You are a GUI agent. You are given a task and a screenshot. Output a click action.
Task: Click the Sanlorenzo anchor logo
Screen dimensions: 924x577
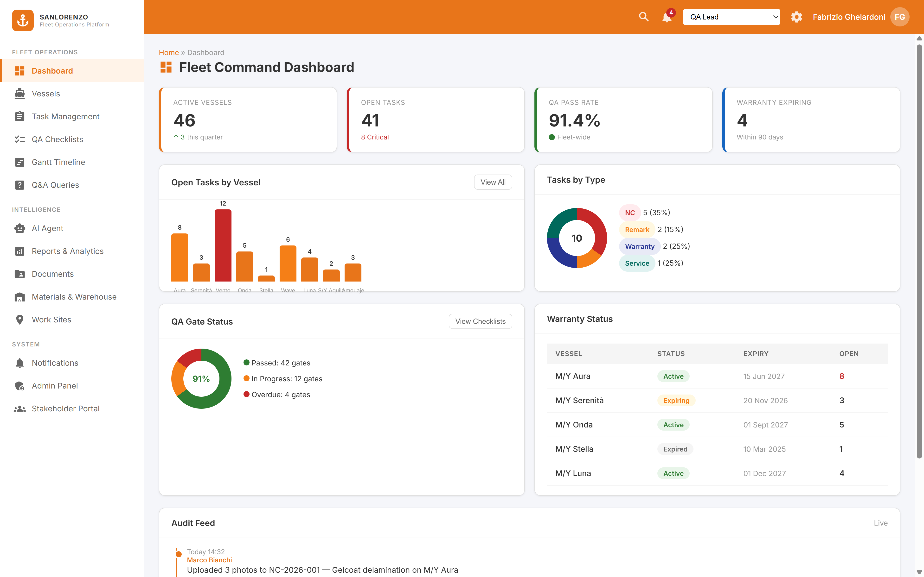[23, 20]
